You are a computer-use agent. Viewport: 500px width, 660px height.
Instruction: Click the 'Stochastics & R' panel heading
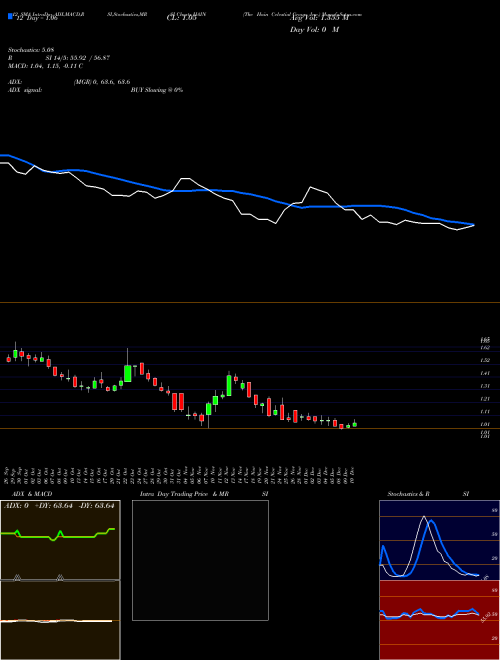(x=409, y=494)
